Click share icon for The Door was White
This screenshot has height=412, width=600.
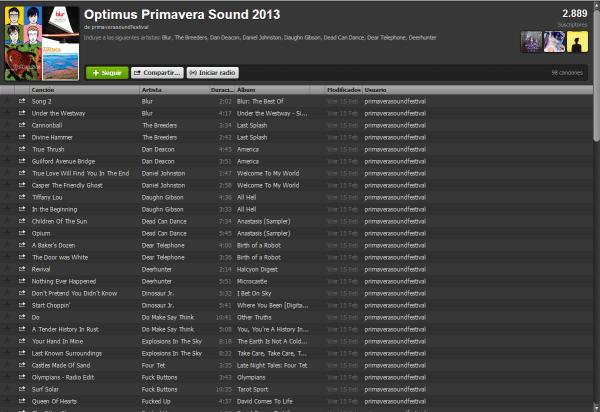(x=22, y=257)
